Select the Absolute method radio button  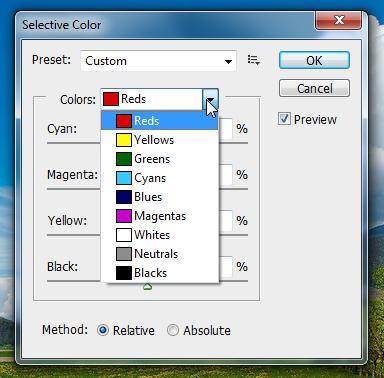(x=173, y=330)
